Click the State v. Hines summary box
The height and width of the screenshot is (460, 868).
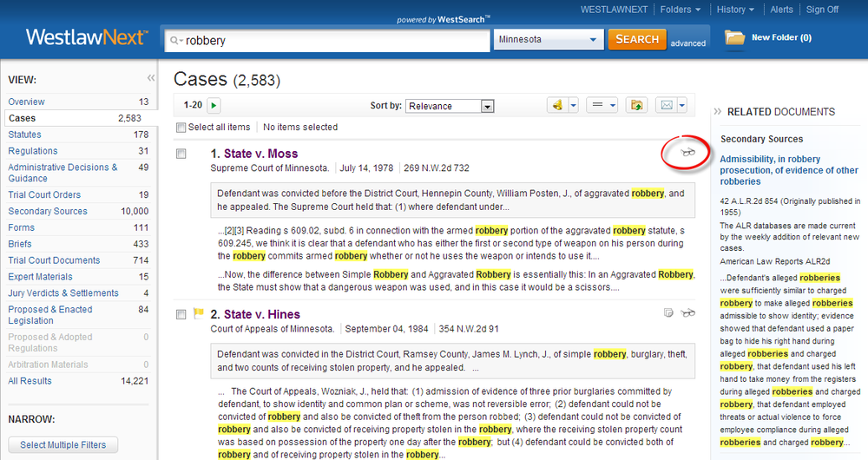click(453, 361)
